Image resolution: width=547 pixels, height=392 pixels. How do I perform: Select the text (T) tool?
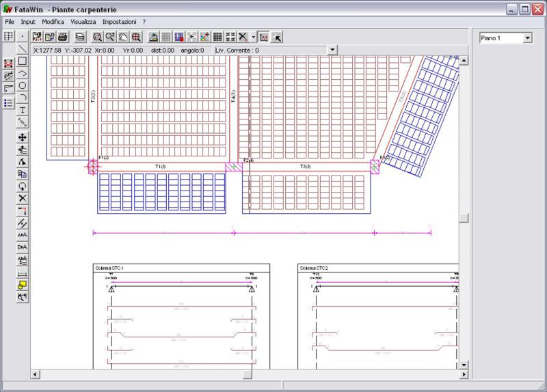point(23,110)
